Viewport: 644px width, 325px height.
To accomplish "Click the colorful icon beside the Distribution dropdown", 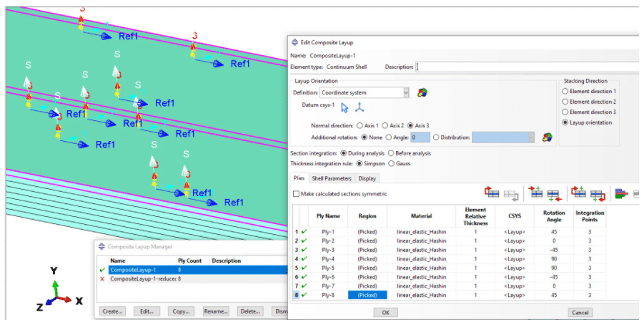I will pos(548,137).
